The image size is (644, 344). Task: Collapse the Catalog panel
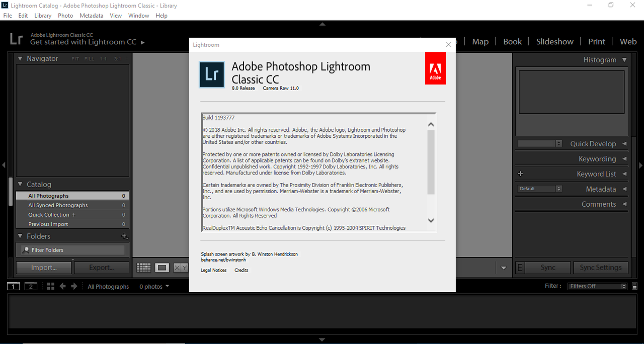20,184
